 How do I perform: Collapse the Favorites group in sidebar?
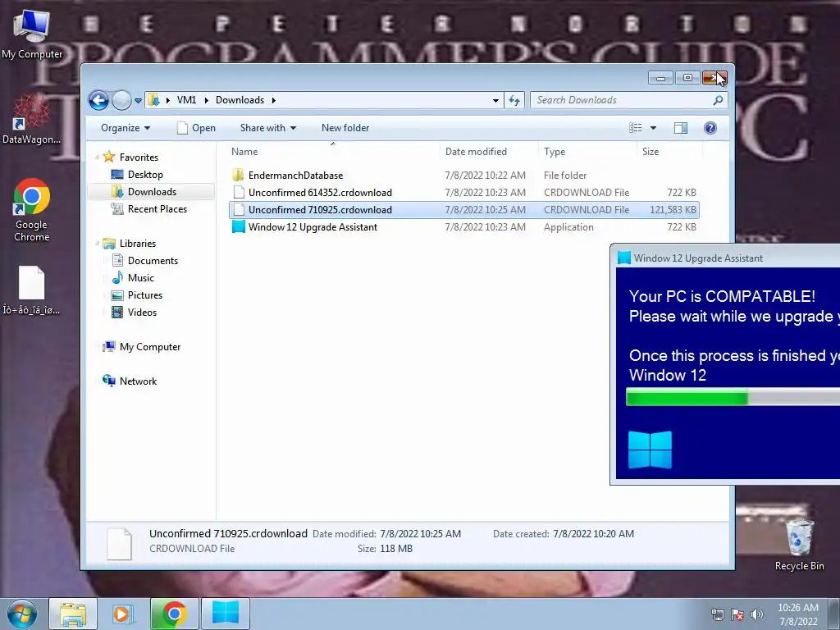[97, 157]
